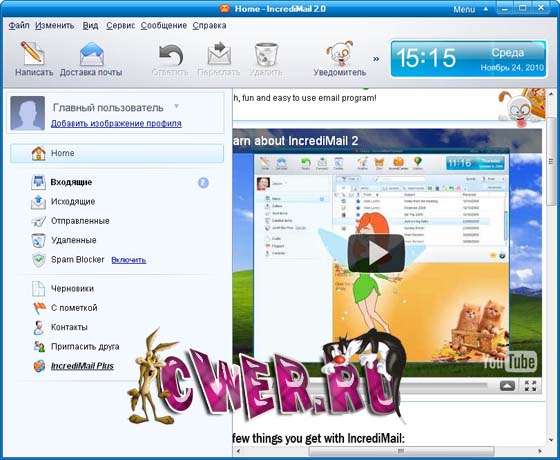Click Добавить изображение профиля link
The height and width of the screenshot is (460, 560).
pos(116,124)
